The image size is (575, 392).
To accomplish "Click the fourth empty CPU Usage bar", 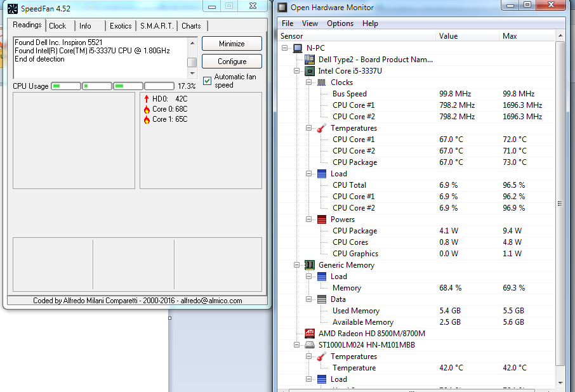I will 159,86.
